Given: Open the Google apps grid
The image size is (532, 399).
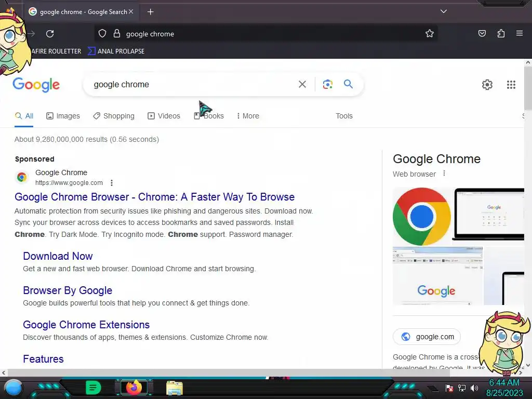Looking at the screenshot, I should click(x=511, y=85).
